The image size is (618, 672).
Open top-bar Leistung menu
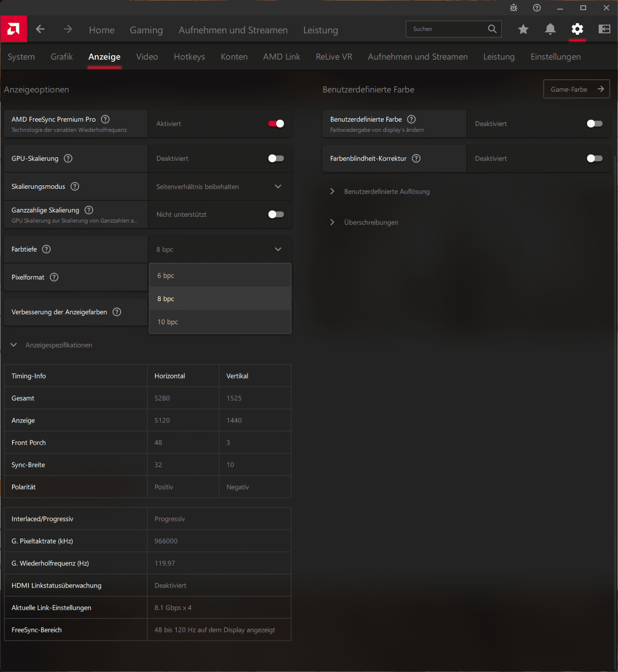[321, 30]
